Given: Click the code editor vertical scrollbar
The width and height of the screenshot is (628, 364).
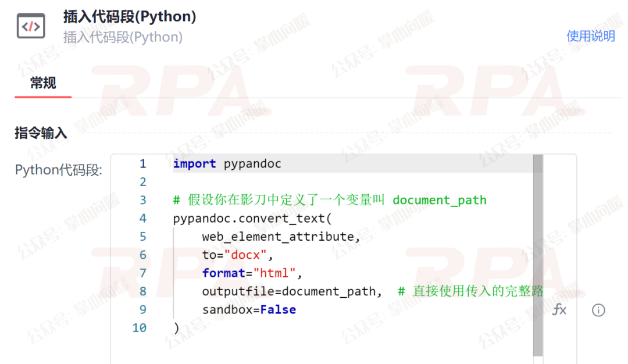Looking at the screenshot, I should pos(538,256).
